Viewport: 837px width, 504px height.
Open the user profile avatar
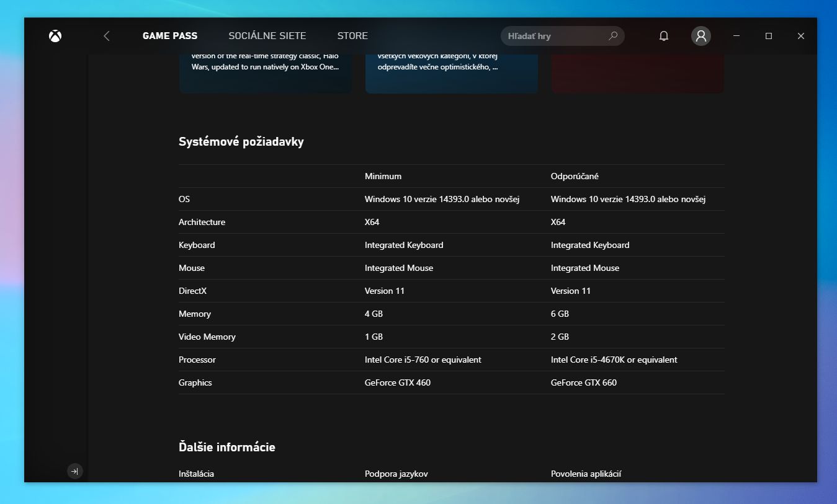coord(701,36)
